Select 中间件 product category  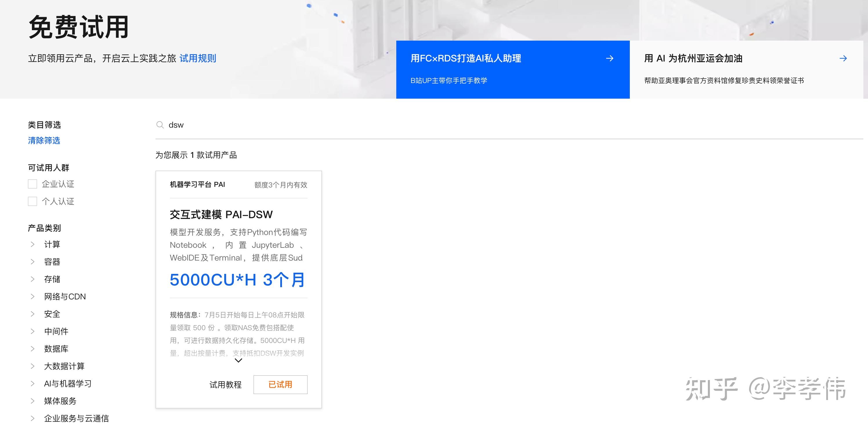point(56,331)
